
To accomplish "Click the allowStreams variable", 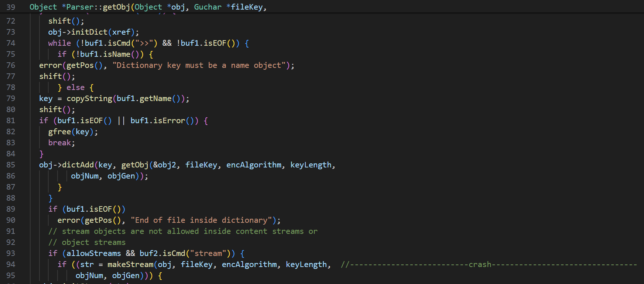I will (x=94, y=253).
